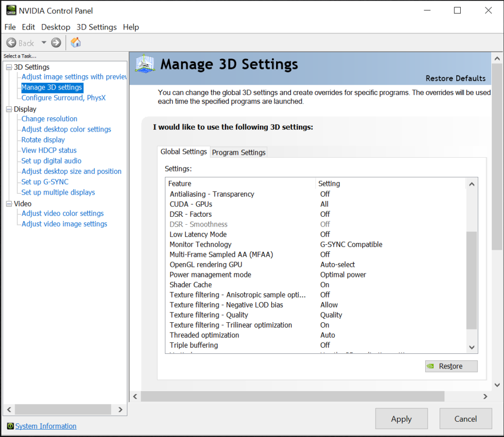Select the Low Latency Mode setting row
Viewport: 504px width, 437px height.
coord(198,234)
